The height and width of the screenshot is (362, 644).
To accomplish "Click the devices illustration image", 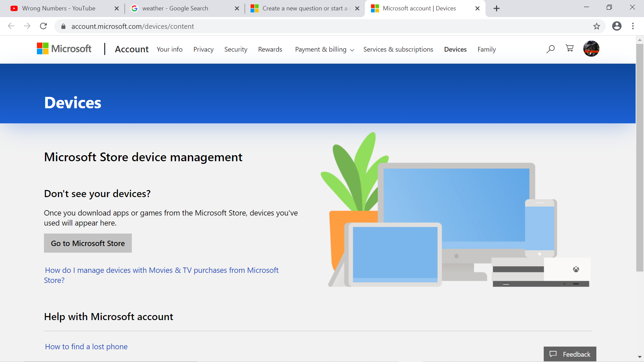I will [x=455, y=210].
